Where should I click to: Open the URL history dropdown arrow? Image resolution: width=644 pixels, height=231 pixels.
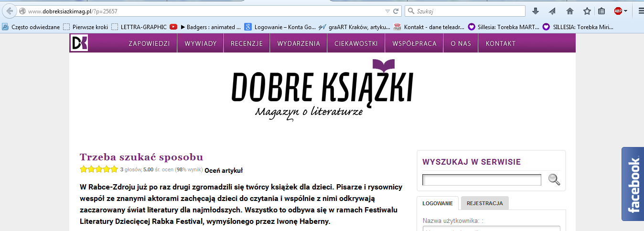(387, 11)
